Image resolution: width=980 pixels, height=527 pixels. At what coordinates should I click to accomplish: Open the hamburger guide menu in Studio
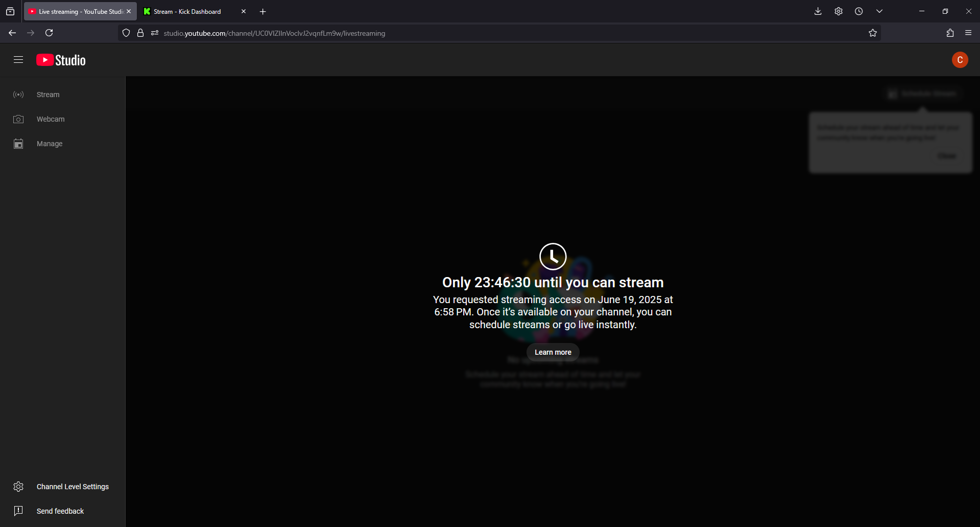18,60
